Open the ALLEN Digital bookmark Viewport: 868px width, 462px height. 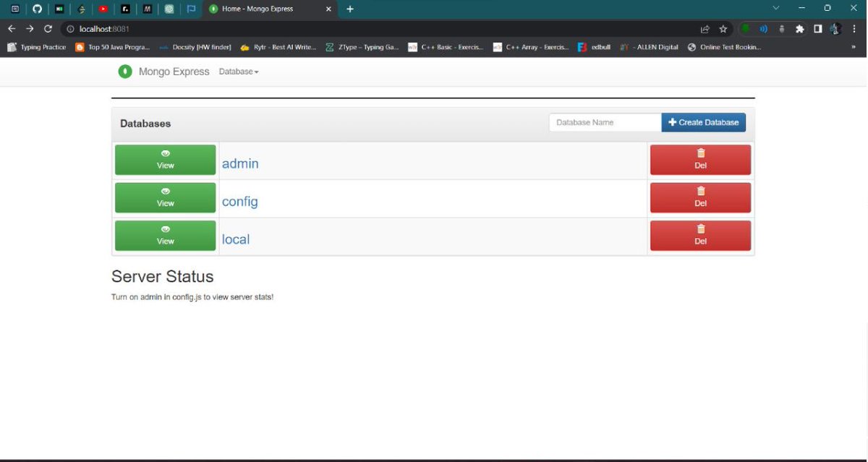(x=650, y=47)
